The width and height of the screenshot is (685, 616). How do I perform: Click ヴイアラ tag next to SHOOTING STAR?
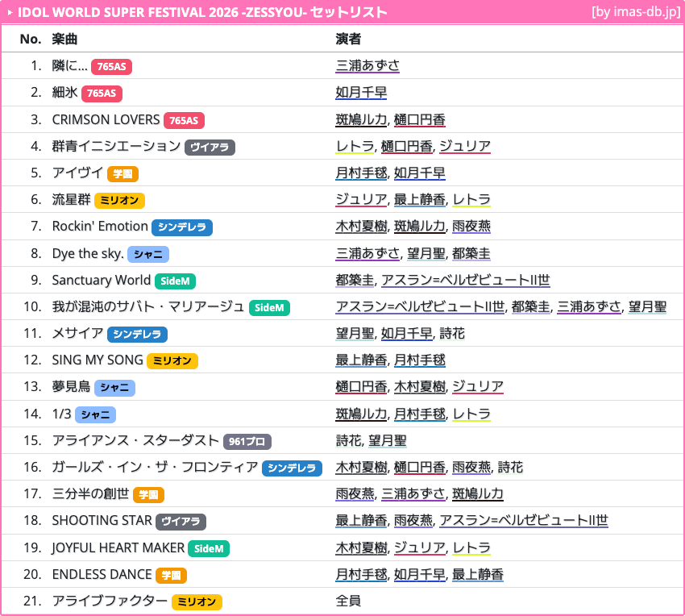click(x=181, y=521)
